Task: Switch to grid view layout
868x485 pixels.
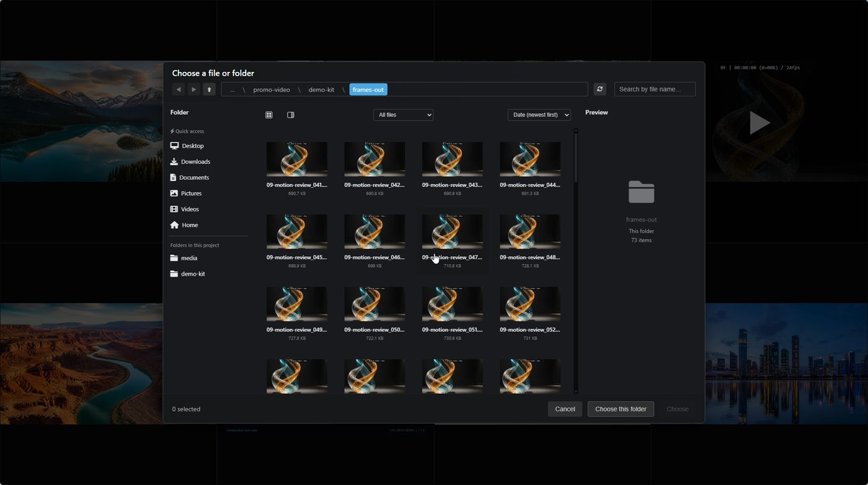Action: [x=269, y=115]
